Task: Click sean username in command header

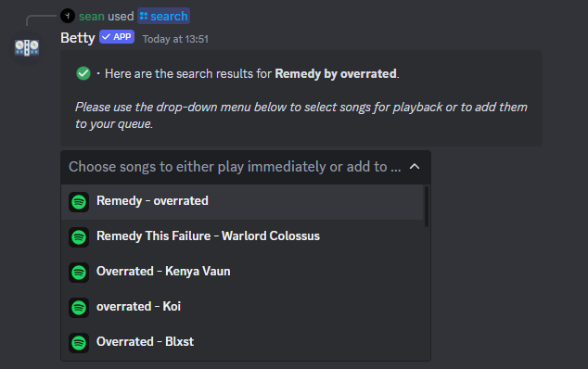Action: 92,16
